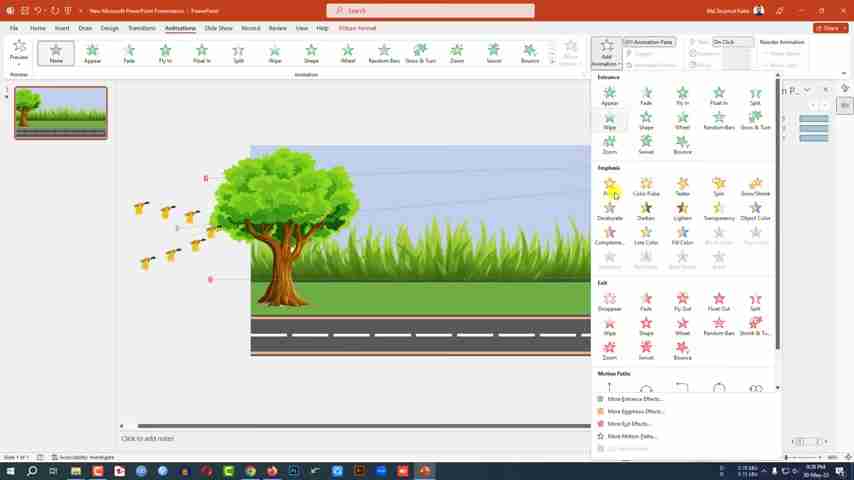Select the Disappear exit animation
The height and width of the screenshot is (480, 854).
pyautogui.click(x=609, y=300)
